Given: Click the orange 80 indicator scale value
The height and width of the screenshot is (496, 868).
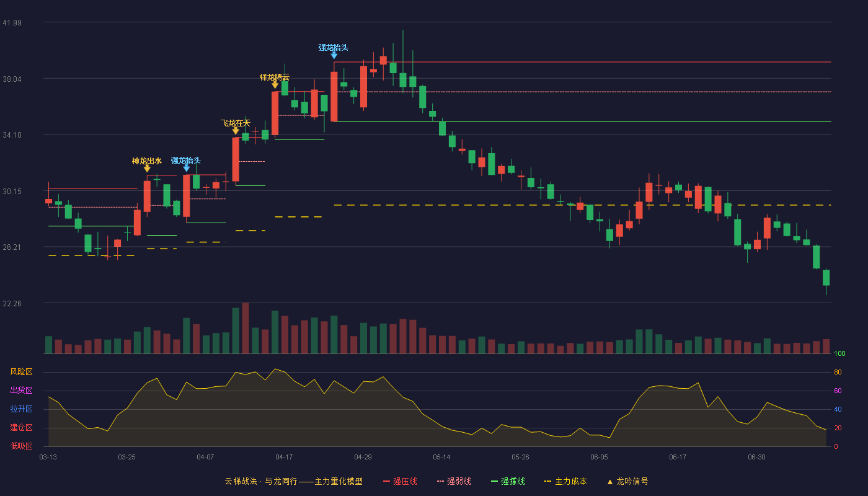Looking at the screenshot, I should (838, 373).
